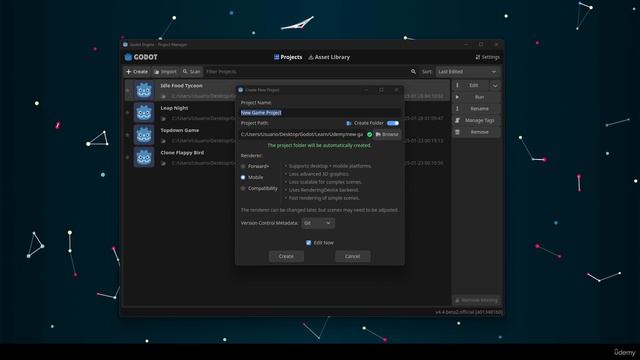This screenshot has width=640, height=360.
Task: Click the Import project button
Action: point(165,71)
